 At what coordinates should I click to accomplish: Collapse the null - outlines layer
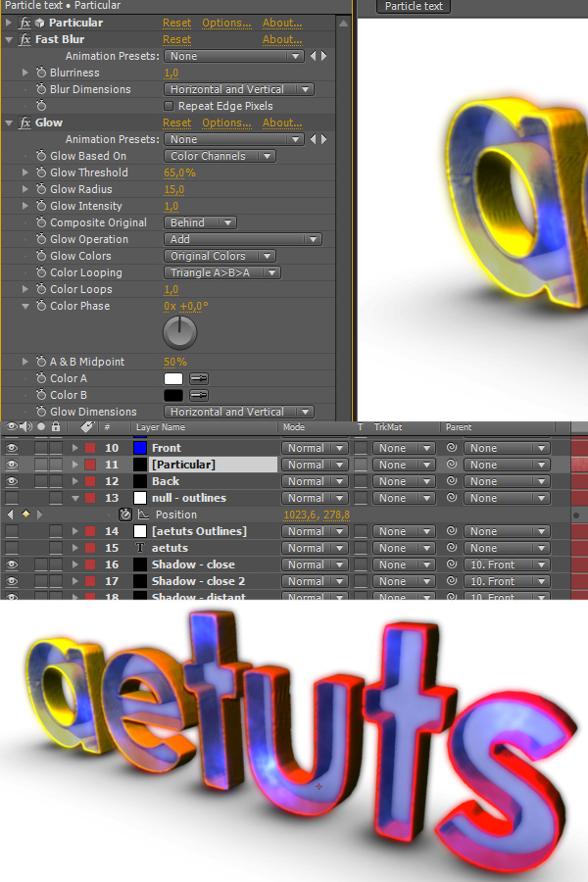pyautogui.click(x=75, y=499)
